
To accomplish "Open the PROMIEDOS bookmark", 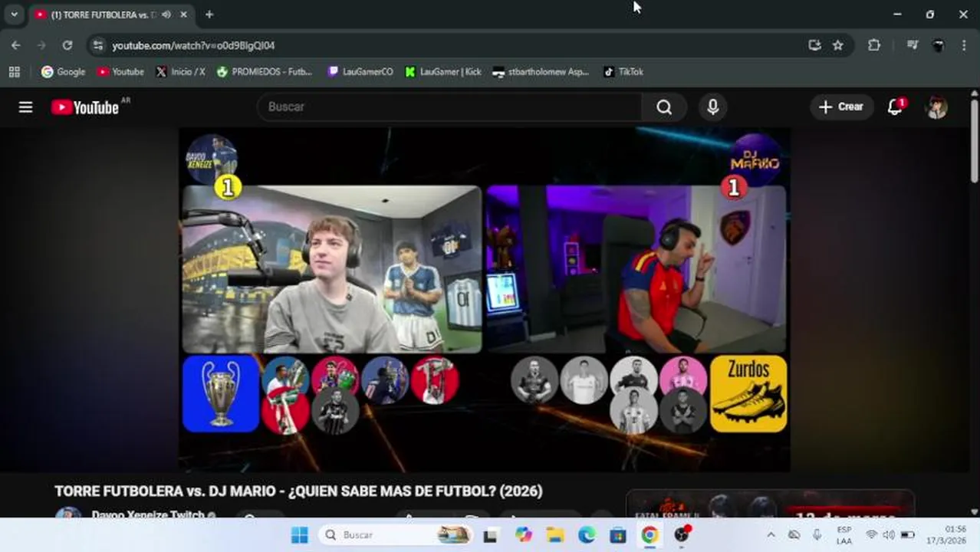I will 265,72.
